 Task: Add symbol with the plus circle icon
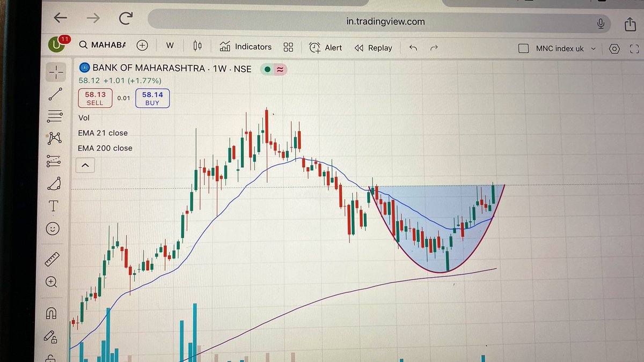coord(142,46)
